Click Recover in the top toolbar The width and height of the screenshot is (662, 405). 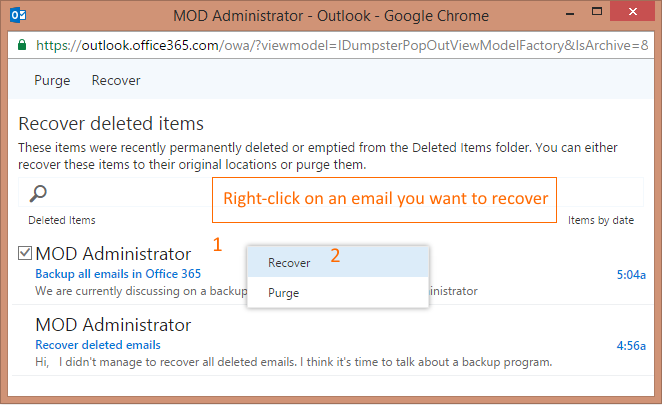(x=116, y=80)
